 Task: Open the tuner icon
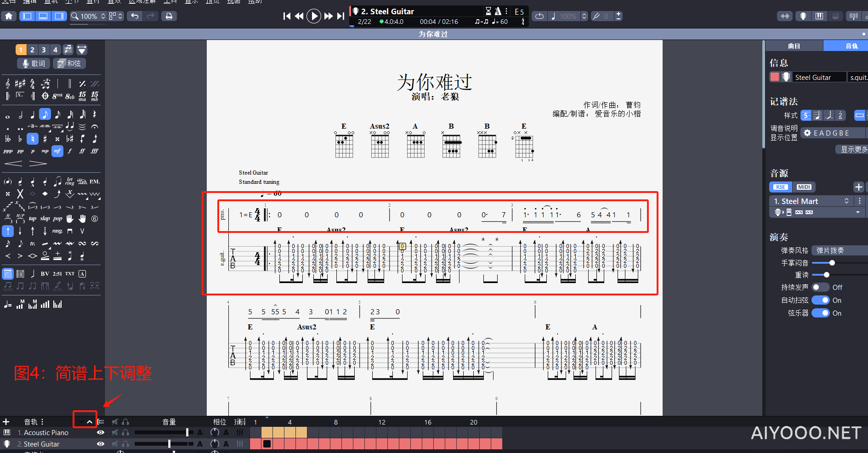point(854,16)
